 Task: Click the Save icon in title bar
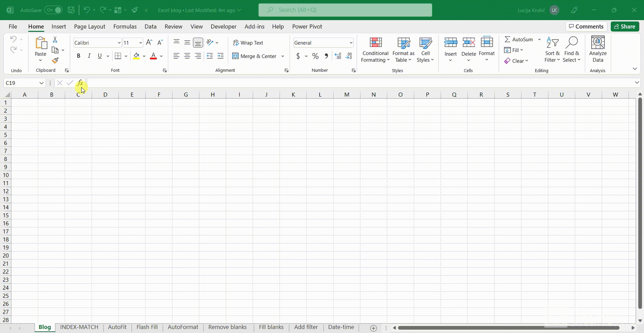coord(71,10)
